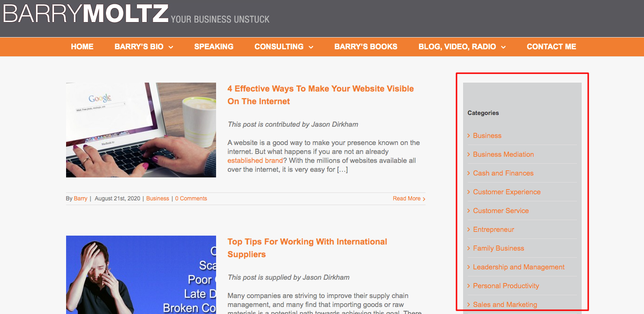Open 'Top Tips For Working' post title
This screenshot has width=644, height=314.
pos(307,248)
